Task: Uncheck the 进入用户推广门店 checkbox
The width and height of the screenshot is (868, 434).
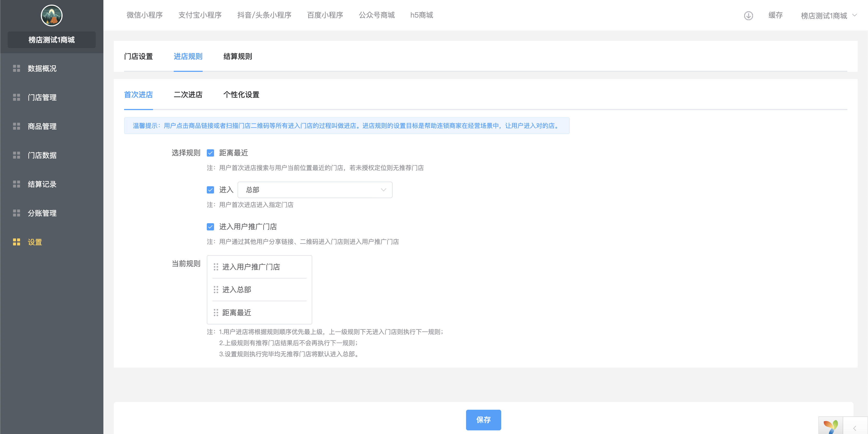Action: (211, 227)
